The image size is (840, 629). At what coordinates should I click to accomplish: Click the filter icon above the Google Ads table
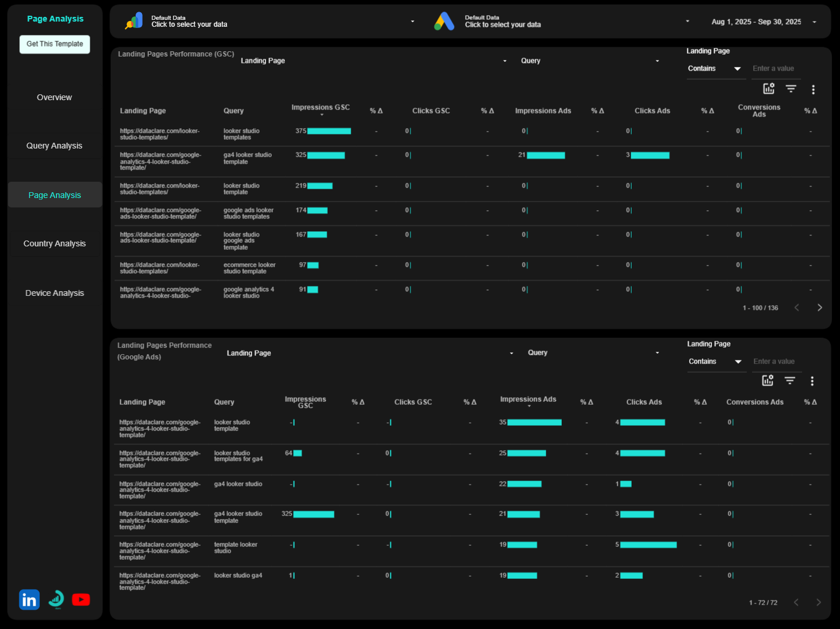coord(789,380)
